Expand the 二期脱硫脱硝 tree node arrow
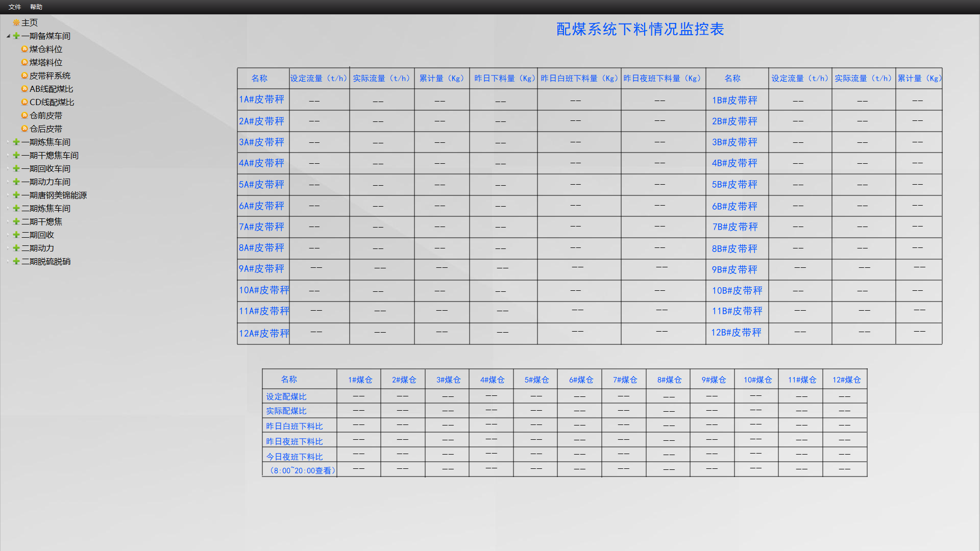The width and height of the screenshot is (980, 551). (8, 261)
